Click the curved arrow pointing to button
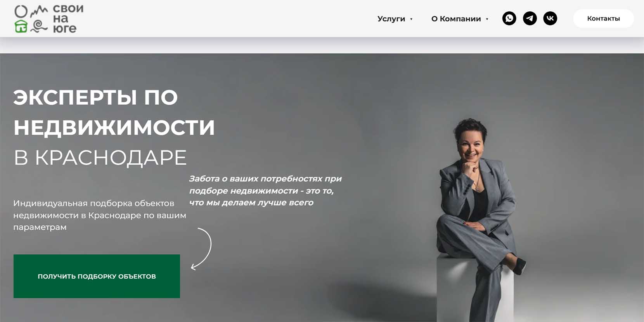644x322 pixels. pyautogui.click(x=201, y=249)
